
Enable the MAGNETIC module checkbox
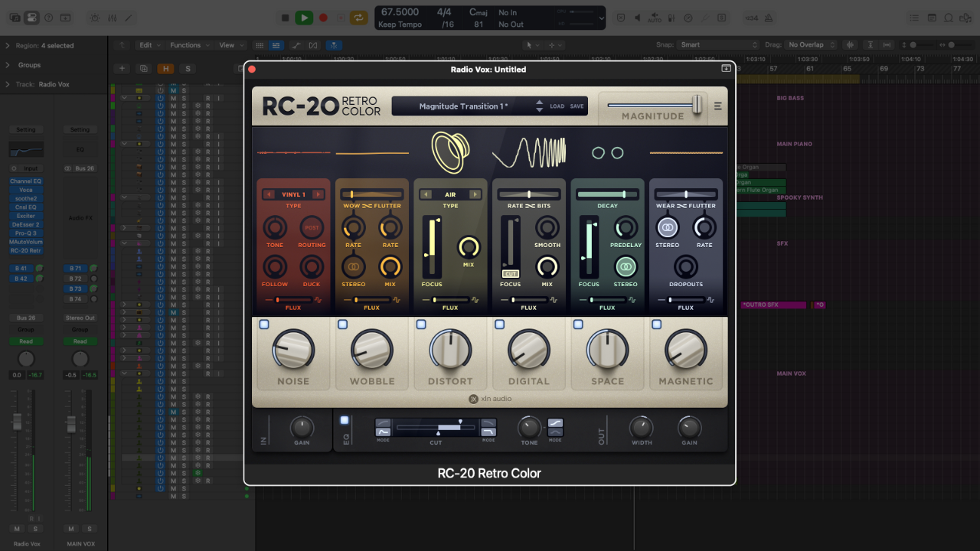pos(656,324)
